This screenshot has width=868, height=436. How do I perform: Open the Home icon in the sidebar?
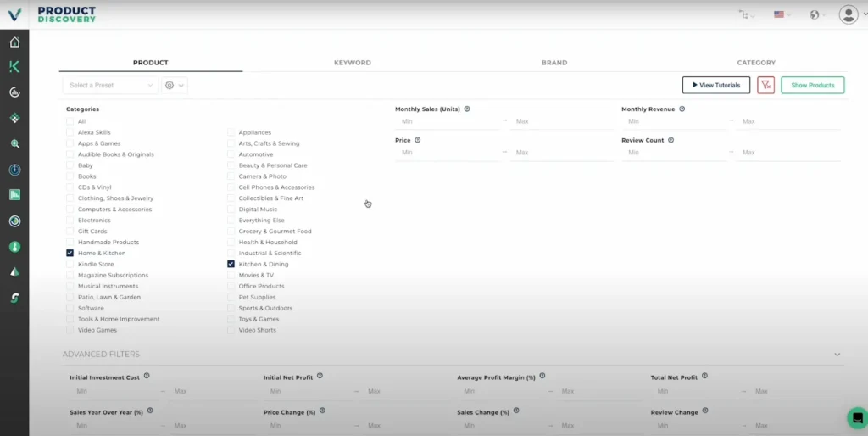15,42
